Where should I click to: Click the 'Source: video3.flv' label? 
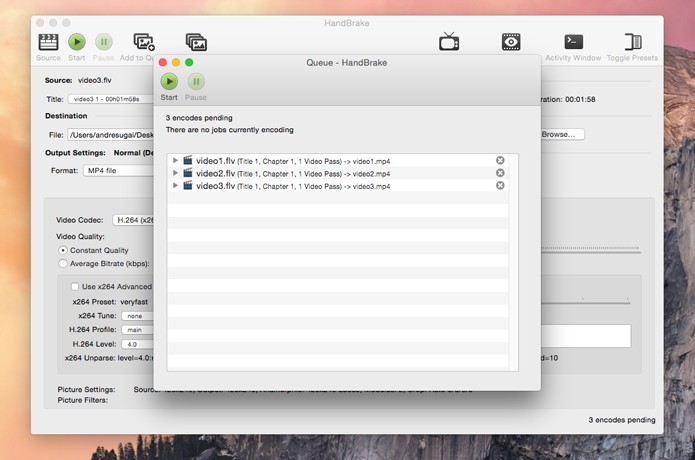(x=78, y=80)
